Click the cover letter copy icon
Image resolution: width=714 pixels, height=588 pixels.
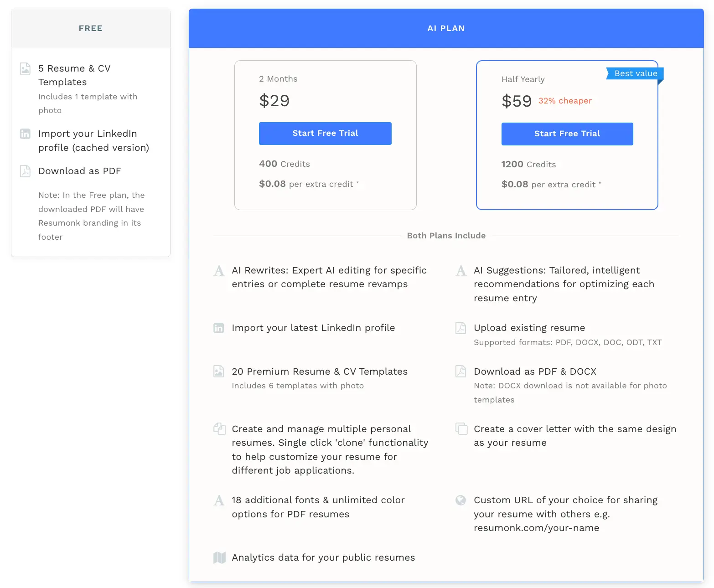461,429
